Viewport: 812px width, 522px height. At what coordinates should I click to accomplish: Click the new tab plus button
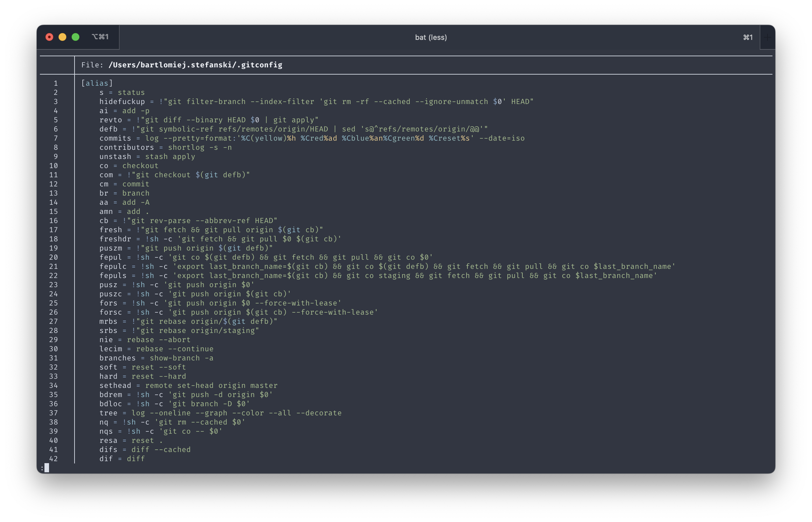tap(767, 37)
